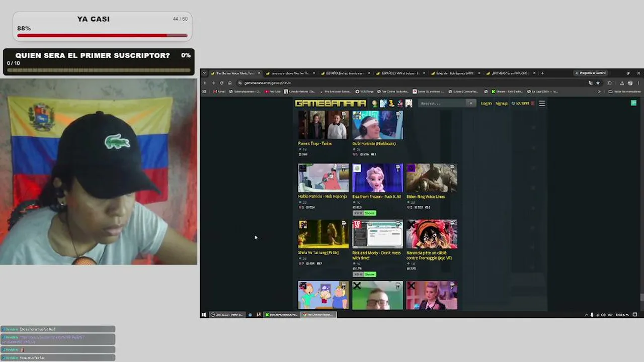Open the YouTube bookmark

273,92
